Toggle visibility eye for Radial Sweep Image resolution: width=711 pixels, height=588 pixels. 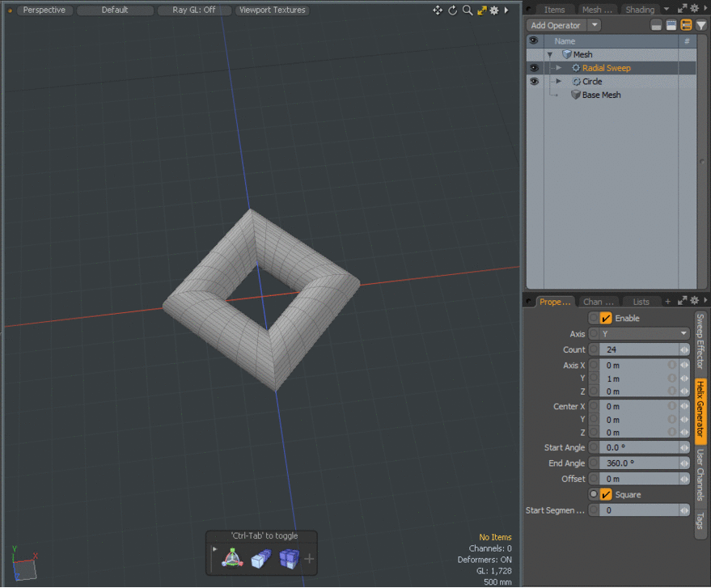click(x=534, y=68)
